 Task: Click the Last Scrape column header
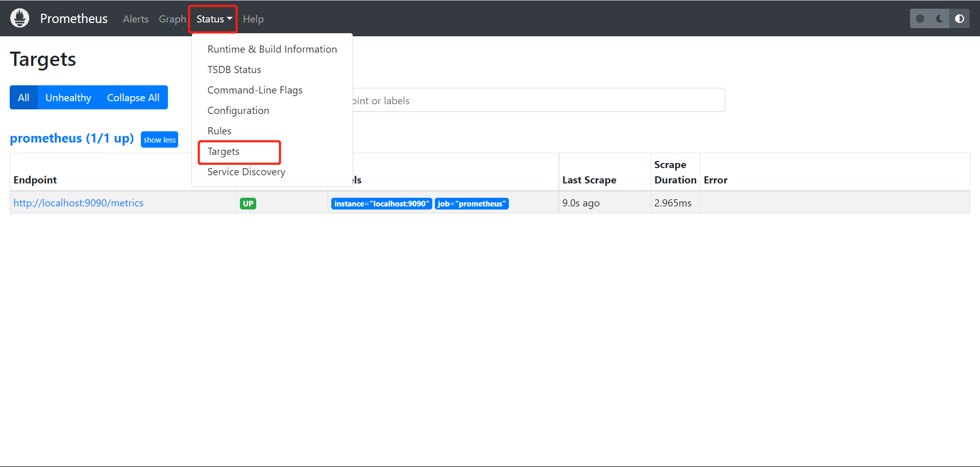tap(589, 180)
